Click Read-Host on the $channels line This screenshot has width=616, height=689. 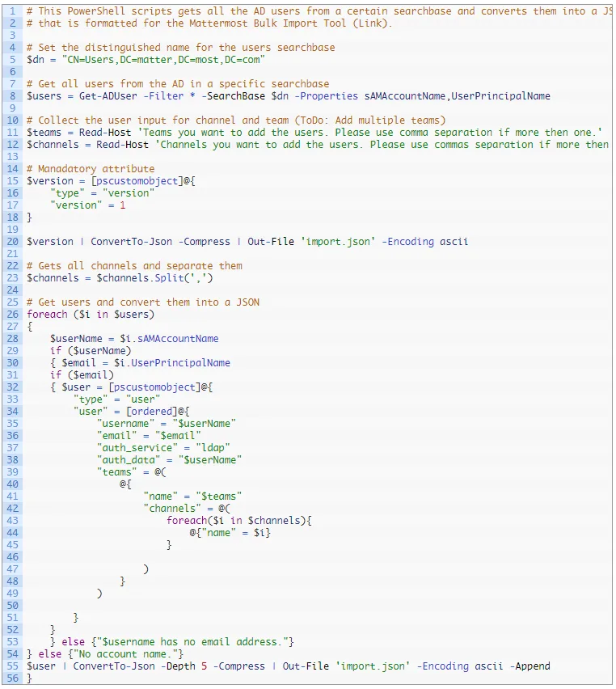click(123, 145)
